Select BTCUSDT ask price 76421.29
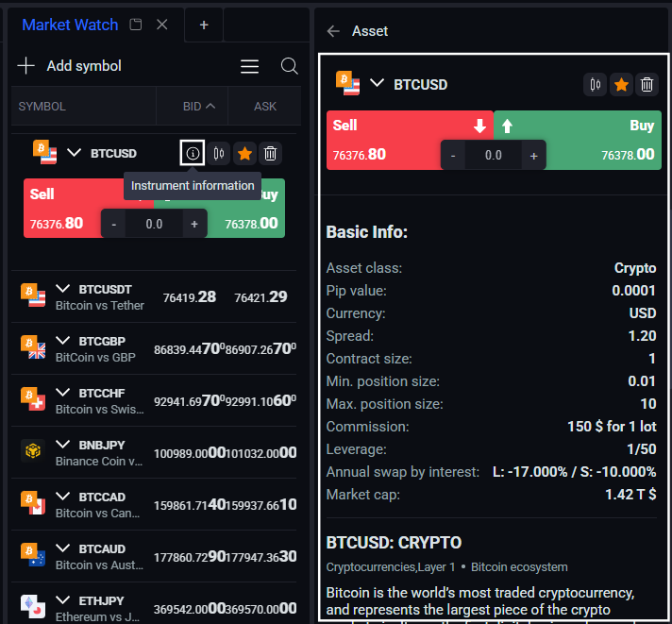The height and width of the screenshot is (624, 672). [260, 296]
